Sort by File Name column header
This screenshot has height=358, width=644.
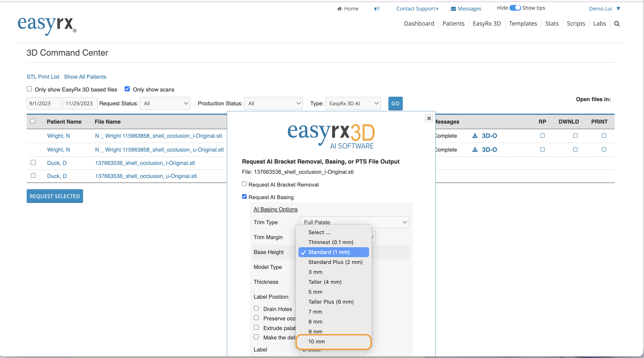[108, 122]
